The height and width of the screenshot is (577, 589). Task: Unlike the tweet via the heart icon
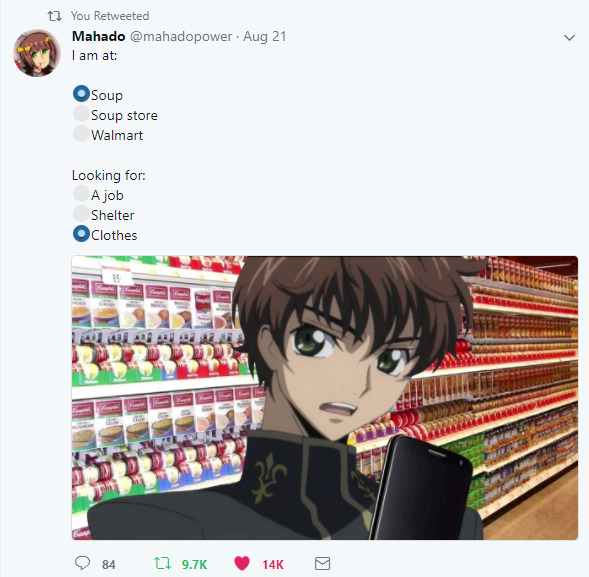tap(242, 563)
